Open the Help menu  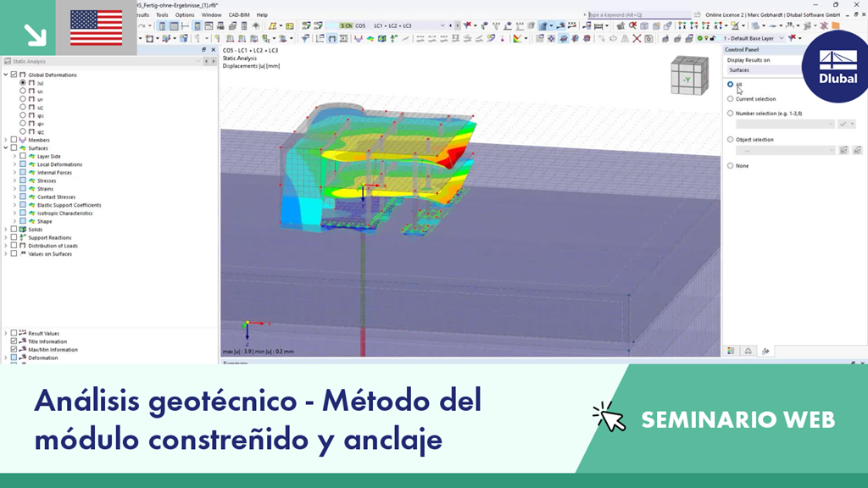coord(262,14)
